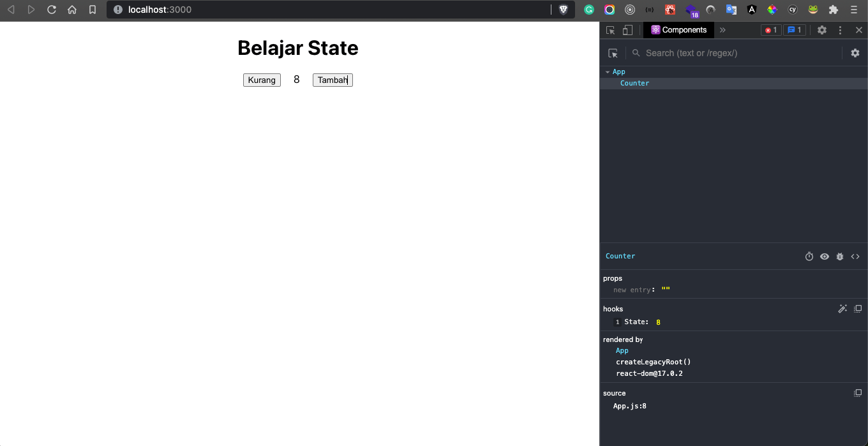Open the Extensions puzzle piece menu
Viewport: 868px width, 446px height.
click(834, 10)
